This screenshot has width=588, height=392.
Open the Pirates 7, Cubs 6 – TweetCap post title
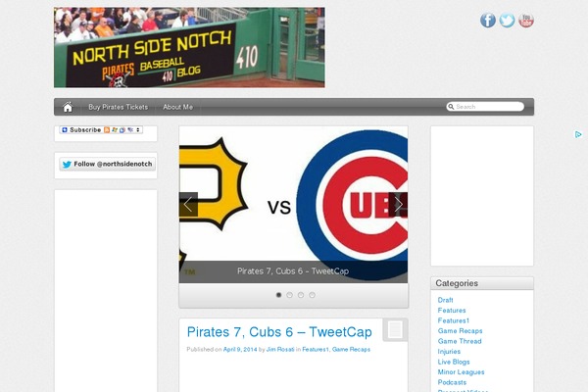point(279,332)
